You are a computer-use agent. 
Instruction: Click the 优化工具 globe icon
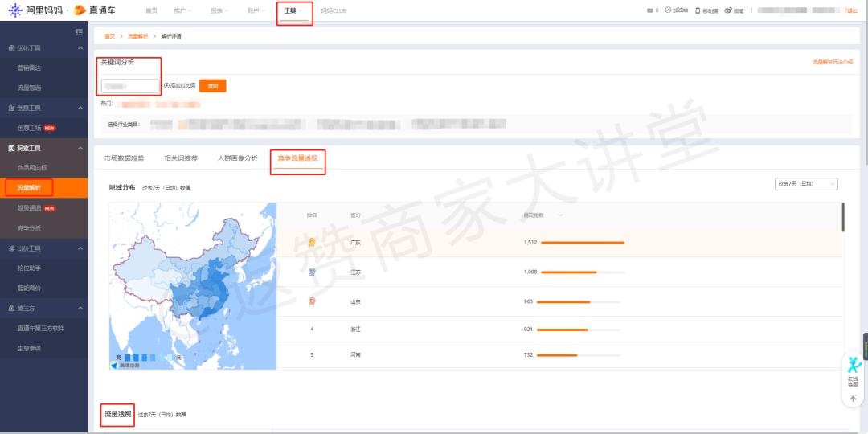pos(11,48)
